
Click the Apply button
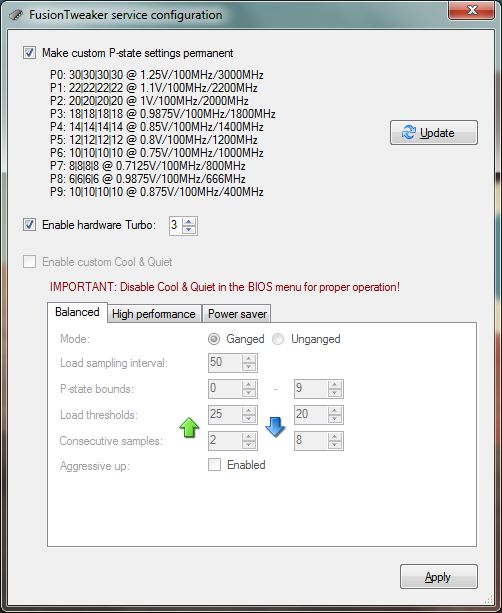pos(439,577)
